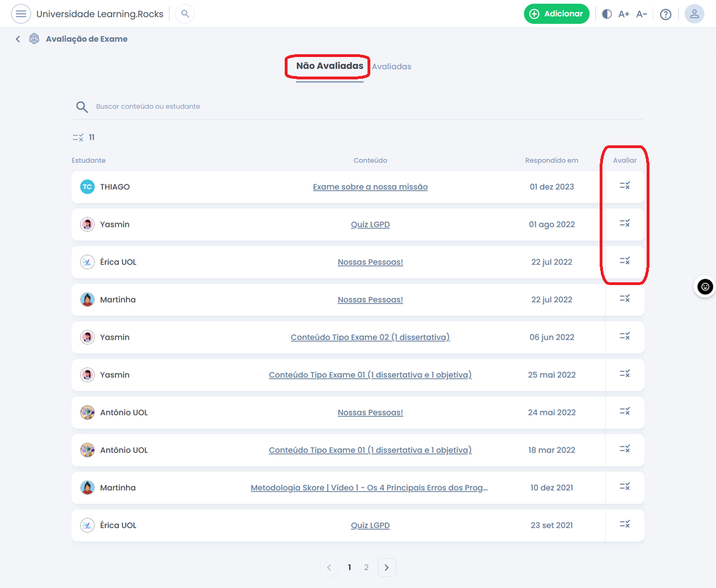Increase font size with A+
This screenshot has width=716, height=588.
[624, 14]
